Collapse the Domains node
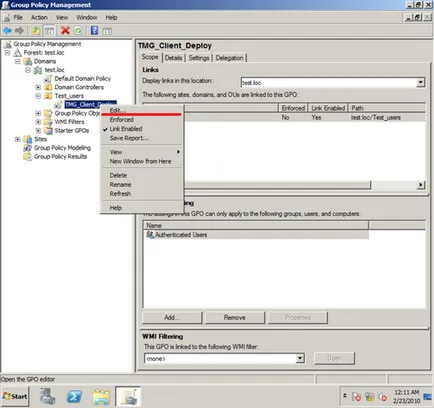Image resolution: width=434 pixels, height=408 pixels. click(x=18, y=61)
